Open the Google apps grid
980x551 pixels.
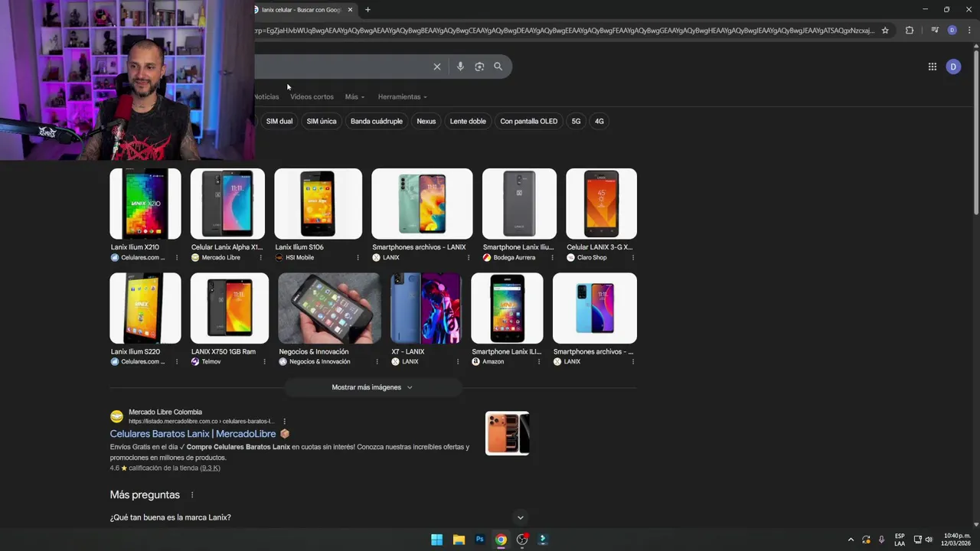(933, 67)
